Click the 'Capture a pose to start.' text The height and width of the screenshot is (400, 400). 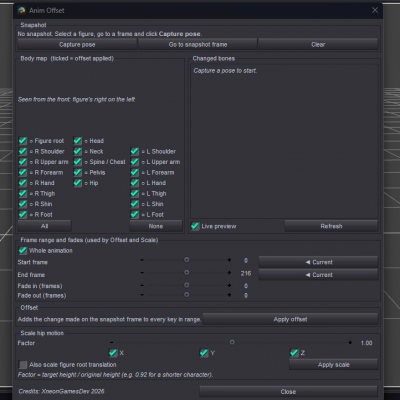click(225, 71)
